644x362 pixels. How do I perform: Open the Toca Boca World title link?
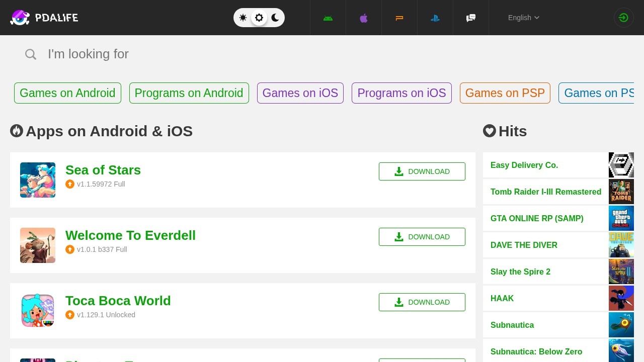(x=118, y=301)
